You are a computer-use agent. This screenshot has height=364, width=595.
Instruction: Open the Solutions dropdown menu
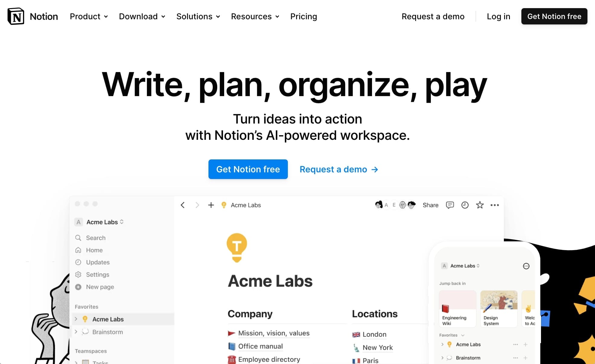coord(198,17)
